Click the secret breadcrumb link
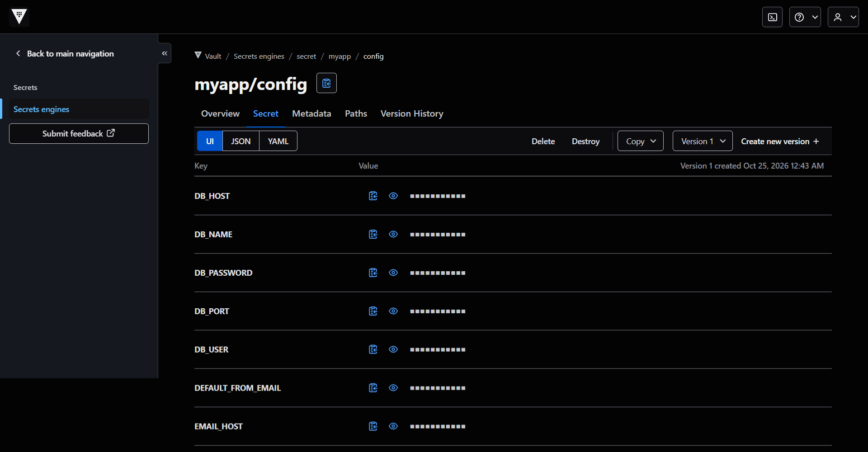 tap(306, 56)
